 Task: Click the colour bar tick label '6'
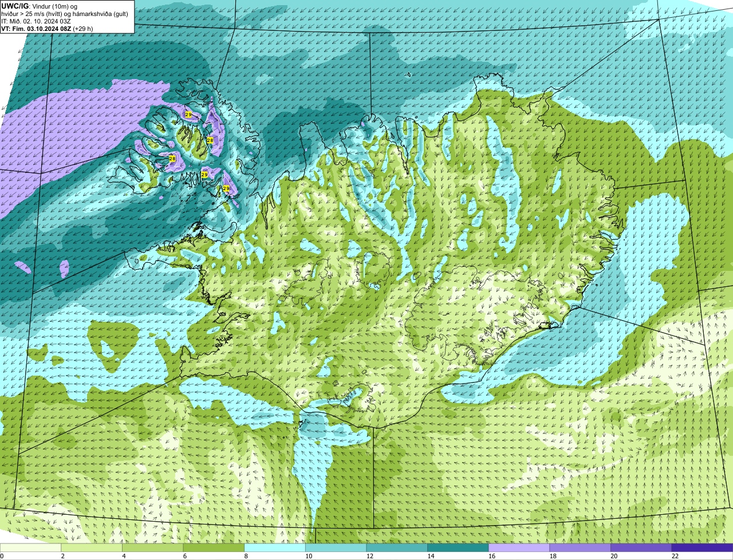(185, 556)
